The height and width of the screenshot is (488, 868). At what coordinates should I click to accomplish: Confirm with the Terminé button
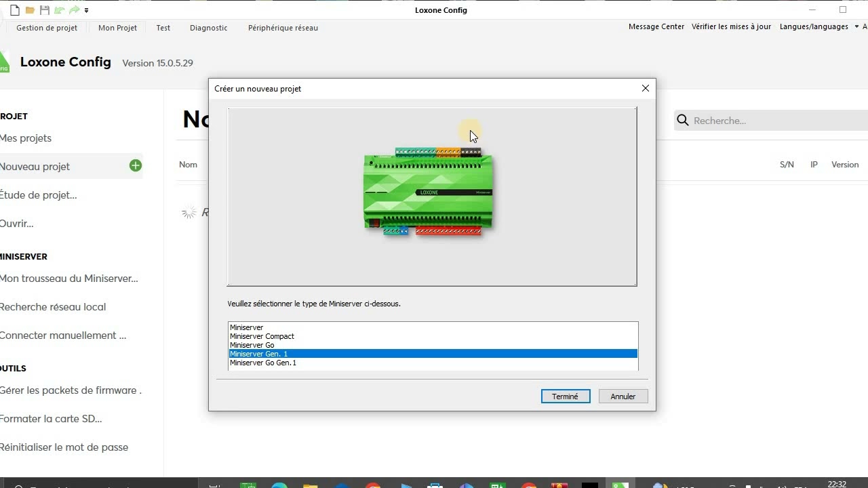point(566,396)
